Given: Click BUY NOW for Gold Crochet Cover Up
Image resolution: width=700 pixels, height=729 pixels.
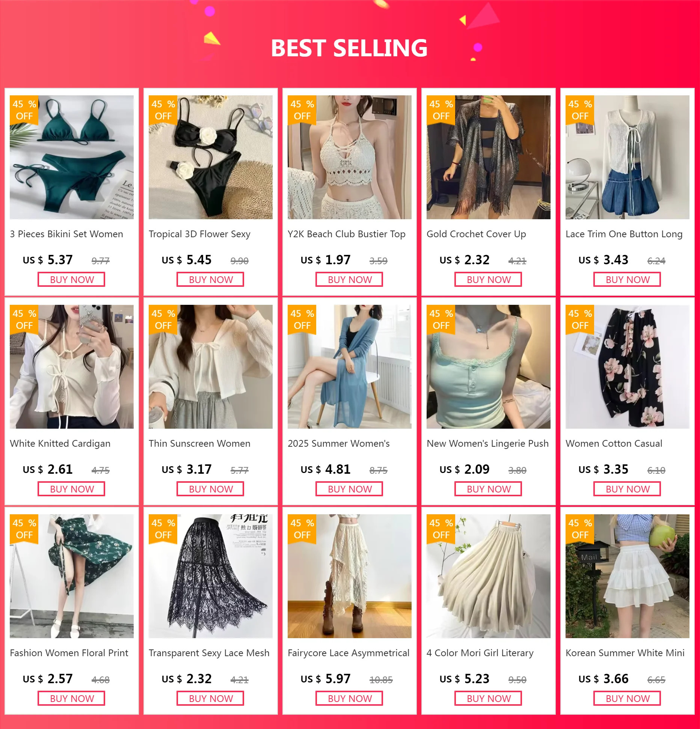Looking at the screenshot, I should pyautogui.click(x=488, y=280).
